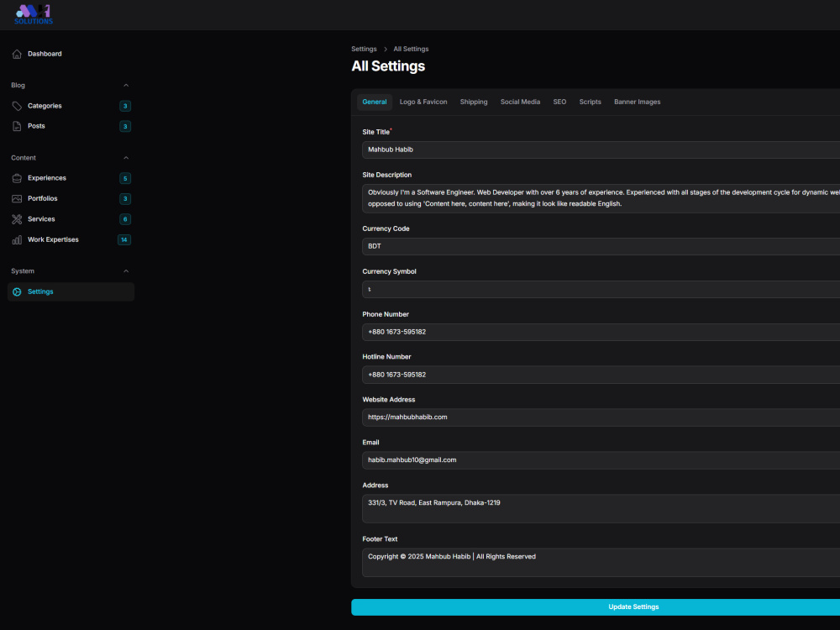Click the All Settings breadcrumb
This screenshot has width=840, height=630.
411,49
